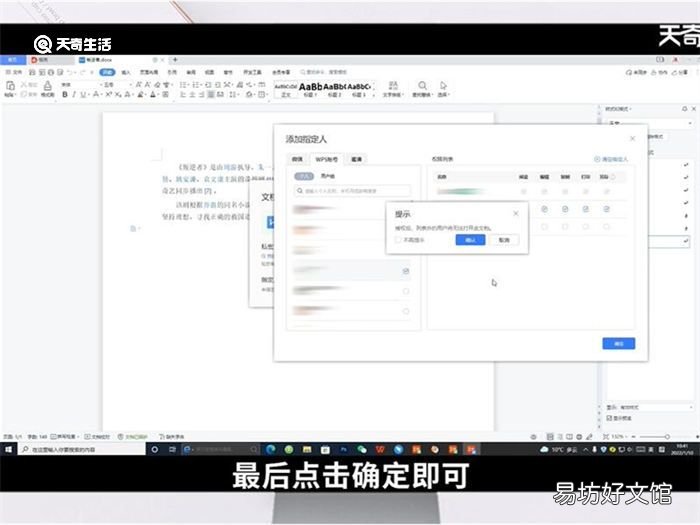The width and height of the screenshot is (700, 525).
Task: Click the command search box in ribbon
Action: (x=324, y=72)
